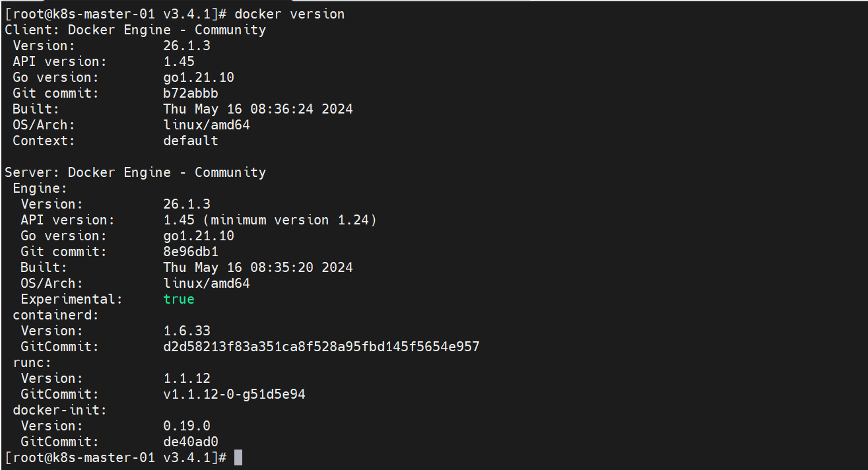
Task: Click the containerd GitCommit hash
Action: tap(321, 347)
